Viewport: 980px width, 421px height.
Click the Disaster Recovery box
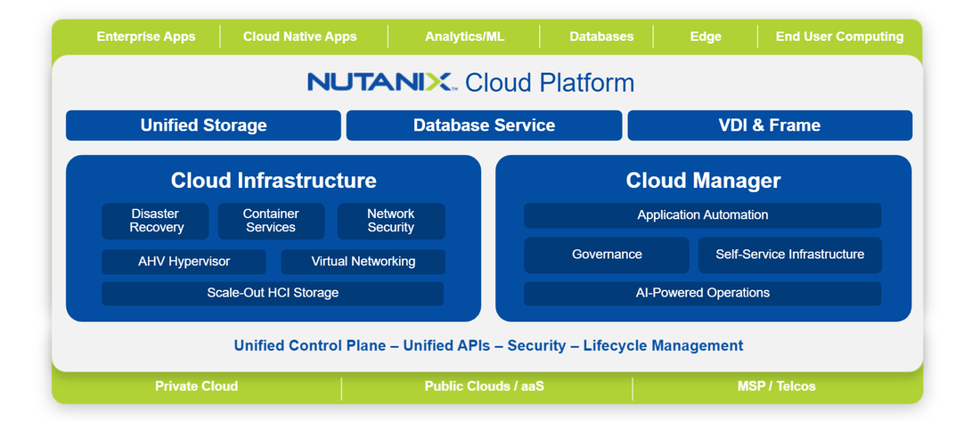point(155,221)
